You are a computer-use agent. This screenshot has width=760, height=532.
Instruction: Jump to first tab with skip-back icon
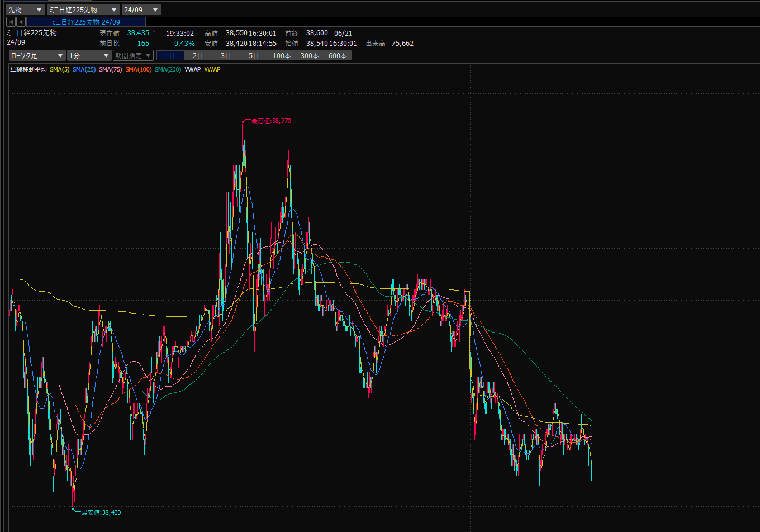[x=11, y=22]
